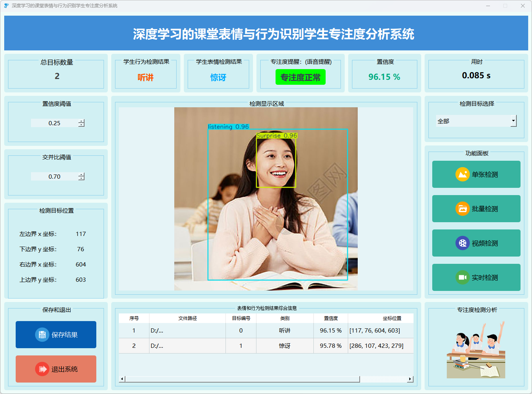
Task: Click the IoU threshold spinner arrows
Action: click(81, 176)
